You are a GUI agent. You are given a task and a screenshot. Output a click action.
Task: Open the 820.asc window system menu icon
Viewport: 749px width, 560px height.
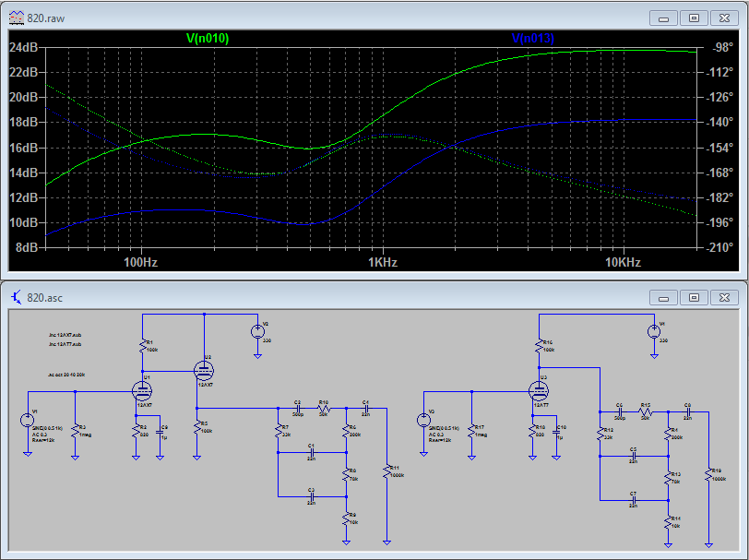[15, 297]
